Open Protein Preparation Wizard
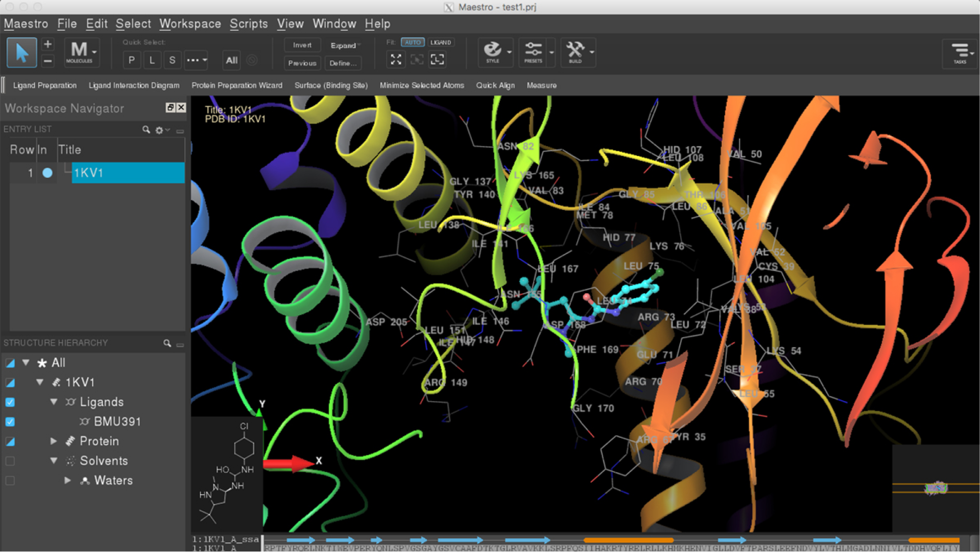The width and height of the screenshot is (980, 552). click(x=237, y=85)
